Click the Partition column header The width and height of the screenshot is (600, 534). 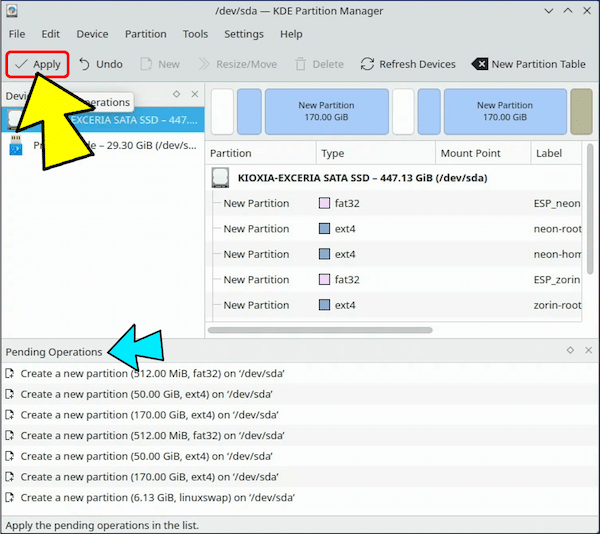[260, 154]
